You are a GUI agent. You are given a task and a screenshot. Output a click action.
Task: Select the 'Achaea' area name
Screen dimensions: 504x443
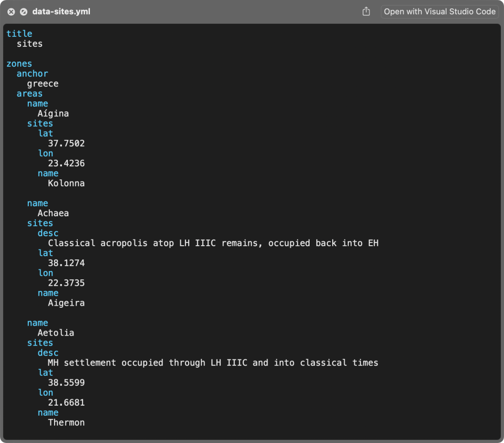(x=53, y=214)
